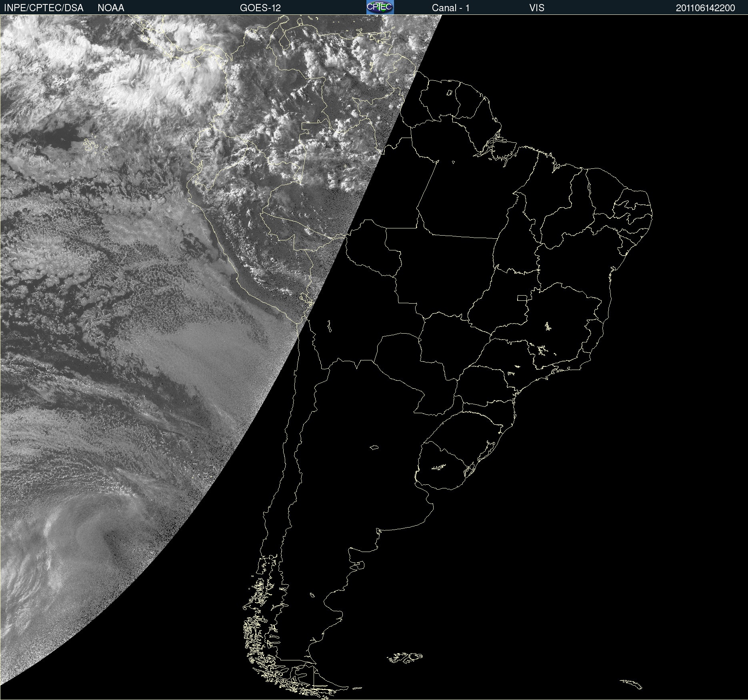This screenshot has height=700, width=748.
Task: Select the INPE/CPTEC/DSA header text
Action: [x=44, y=8]
